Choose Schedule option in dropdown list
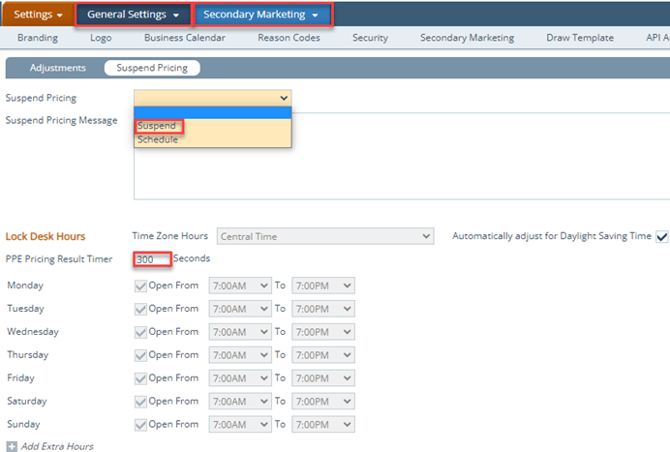 [x=158, y=140]
